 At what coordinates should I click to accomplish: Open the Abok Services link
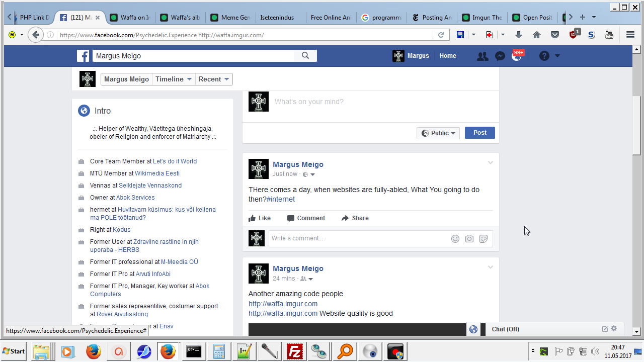click(x=135, y=198)
